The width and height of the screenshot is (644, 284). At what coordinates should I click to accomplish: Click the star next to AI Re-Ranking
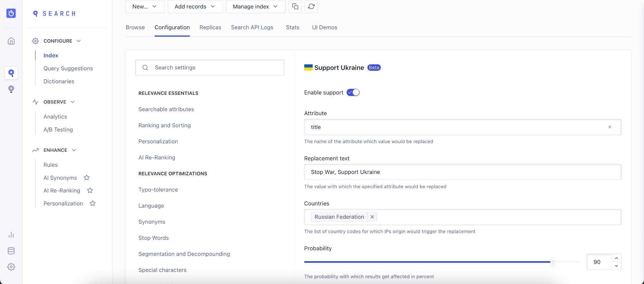pyautogui.click(x=90, y=190)
